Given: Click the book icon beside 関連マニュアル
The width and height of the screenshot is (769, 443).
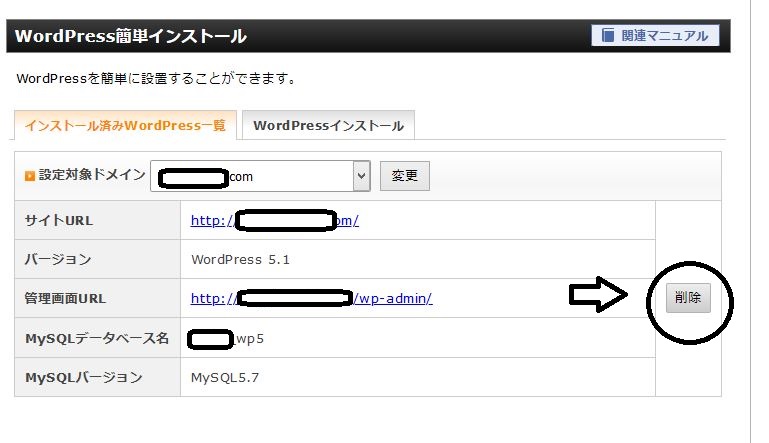Looking at the screenshot, I should [x=607, y=36].
